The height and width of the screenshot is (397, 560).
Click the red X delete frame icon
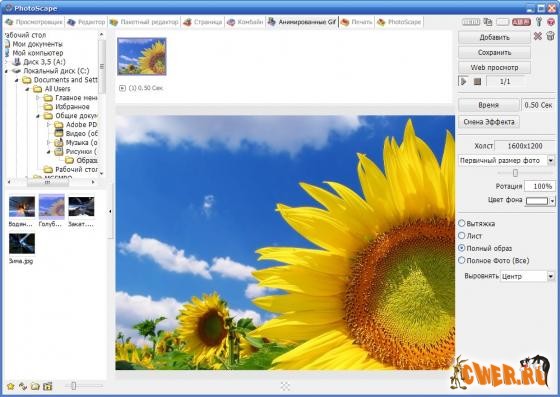538,36
